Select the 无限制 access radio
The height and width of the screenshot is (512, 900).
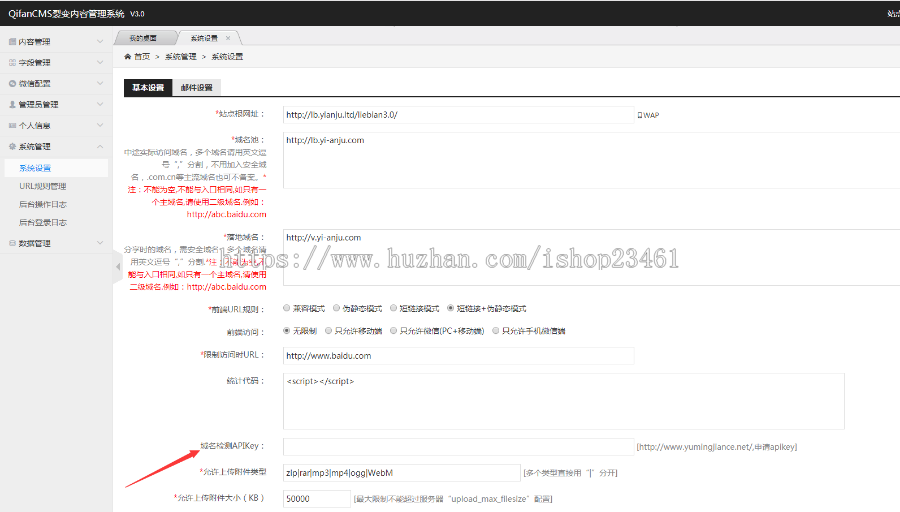click(x=286, y=331)
